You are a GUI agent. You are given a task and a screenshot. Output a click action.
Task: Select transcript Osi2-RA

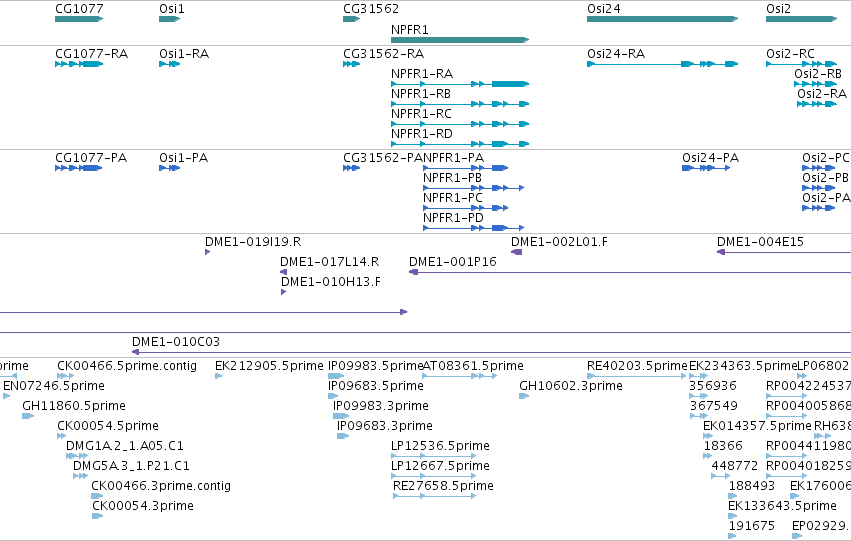click(x=817, y=104)
